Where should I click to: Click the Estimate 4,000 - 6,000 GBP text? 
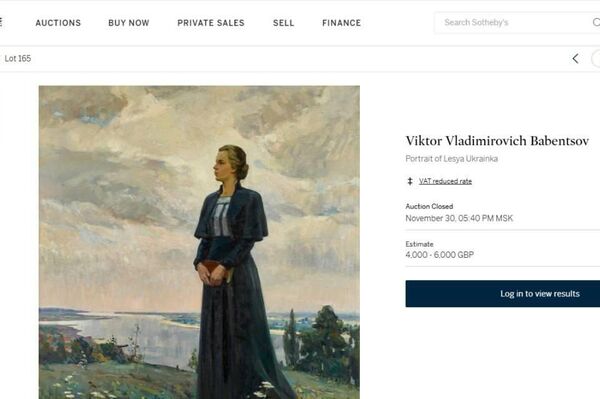click(x=440, y=255)
